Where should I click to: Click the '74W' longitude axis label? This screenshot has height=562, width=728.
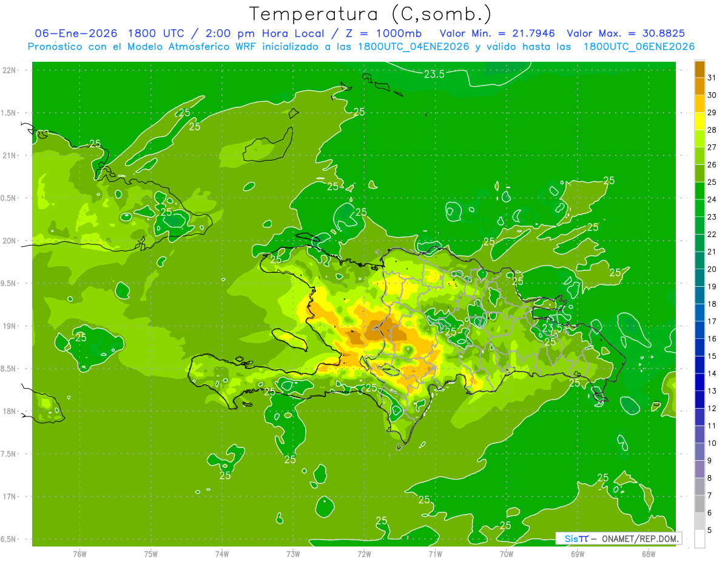coord(222,554)
